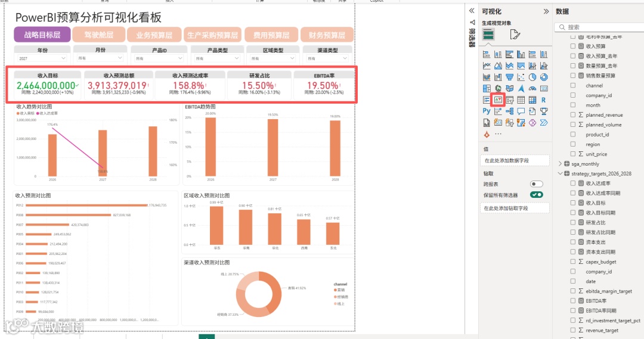
Task: Switch to 费用预算层 page button
Action: pos(271,35)
